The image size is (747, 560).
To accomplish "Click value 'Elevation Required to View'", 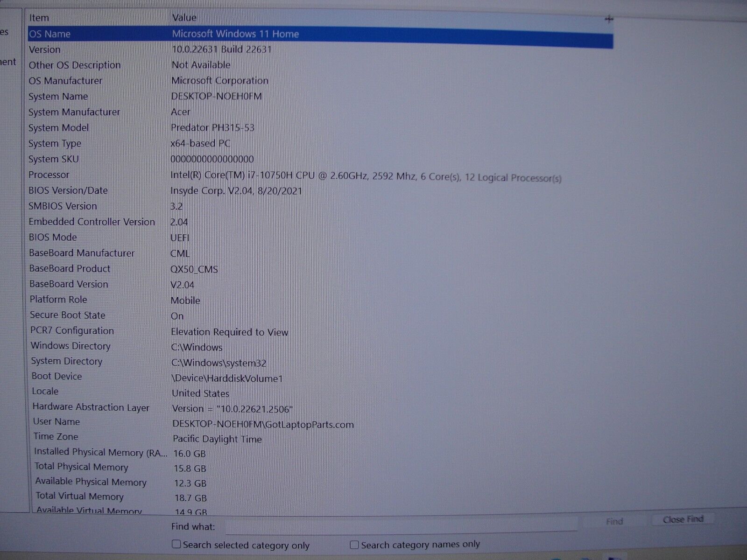I will pos(229,332).
